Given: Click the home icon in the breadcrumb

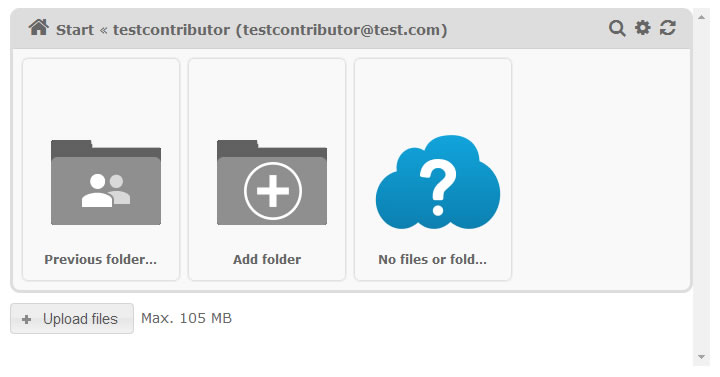Looking at the screenshot, I should (x=39, y=28).
